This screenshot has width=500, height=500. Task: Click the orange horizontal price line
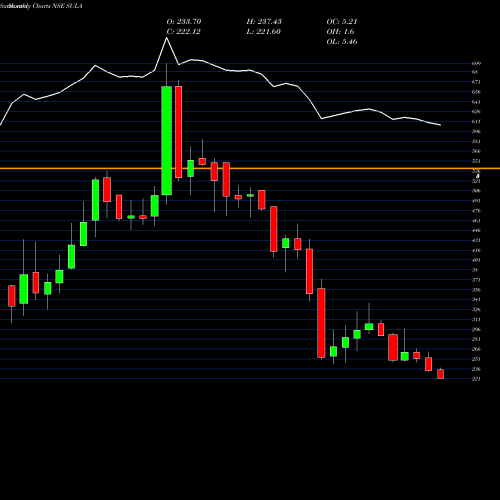(x=250, y=169)
